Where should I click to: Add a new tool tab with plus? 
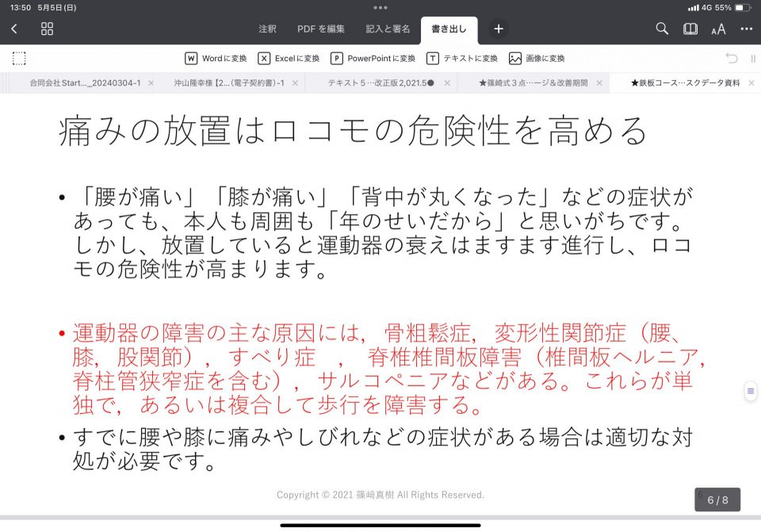click(499, 29)
